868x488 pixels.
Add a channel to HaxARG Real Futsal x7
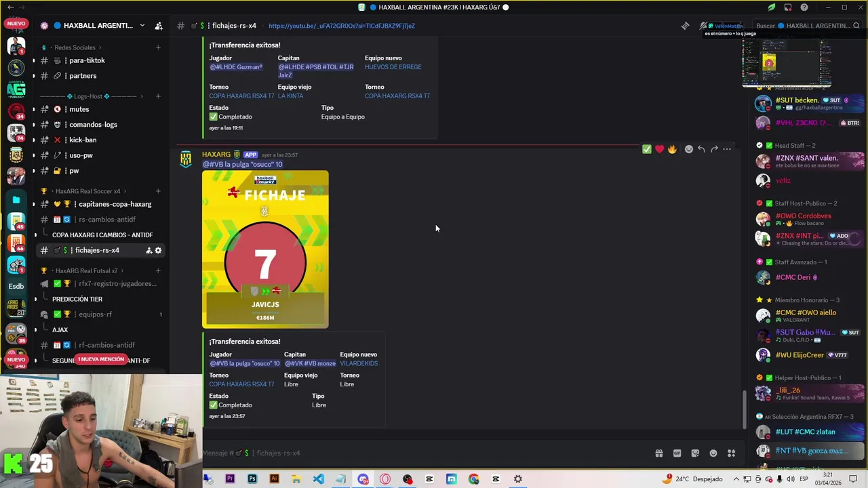pyautogui.click(x=158, y=270)
